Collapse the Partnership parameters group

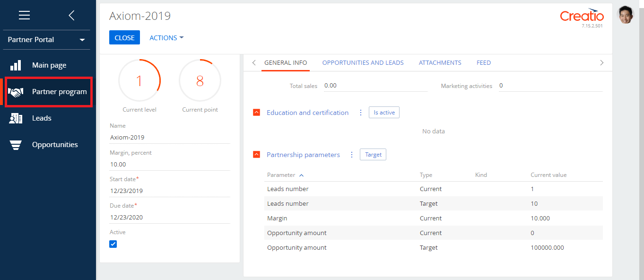click(x=256, y=154)
